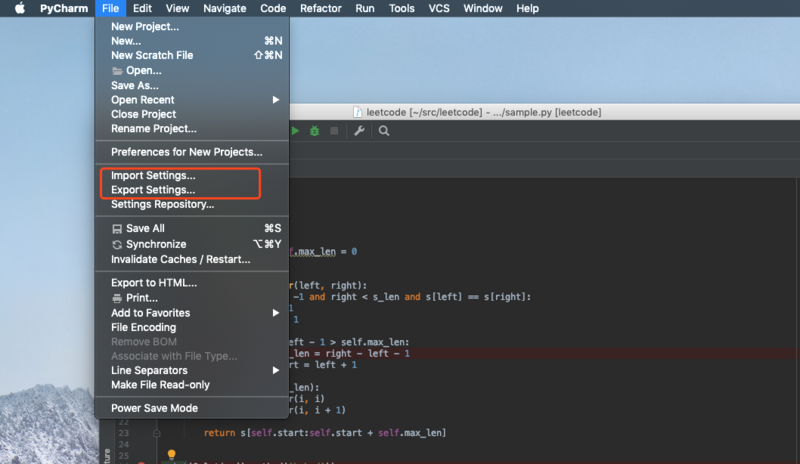The width and height of the screenshot is (800, 464).
Task: Open settings via the wrench icon
Action: point(359,131)
